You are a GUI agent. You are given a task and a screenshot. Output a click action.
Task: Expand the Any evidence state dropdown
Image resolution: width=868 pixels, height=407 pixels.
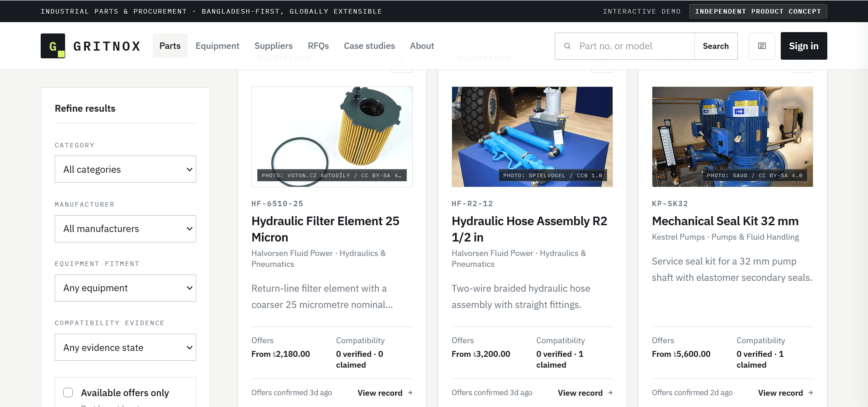(125, 347)
